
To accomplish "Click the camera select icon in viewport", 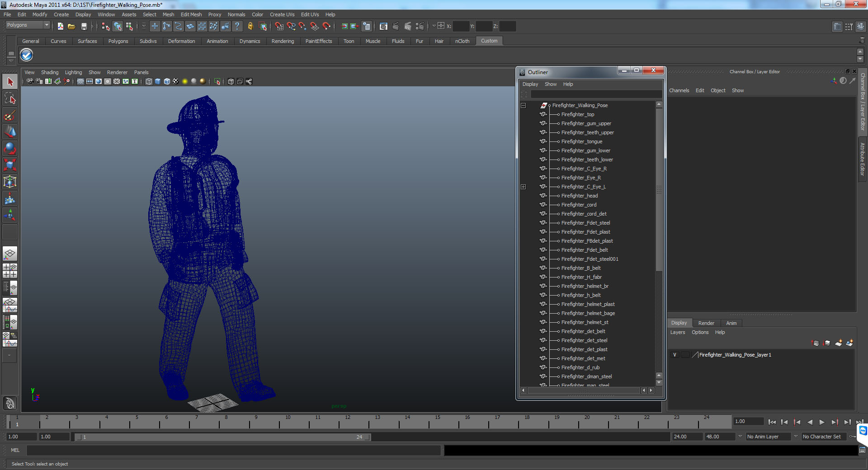I will pyautogui.click(x=30, y=81).
